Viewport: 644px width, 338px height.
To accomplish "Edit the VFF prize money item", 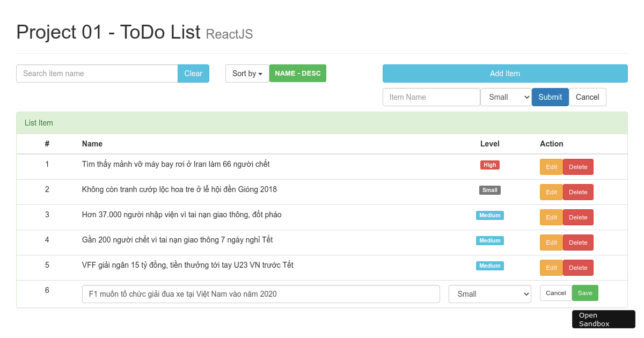I will point(551,267).
